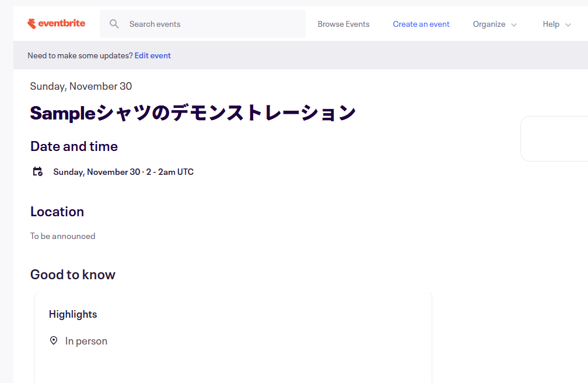Open the Help menu

point(551,24)
